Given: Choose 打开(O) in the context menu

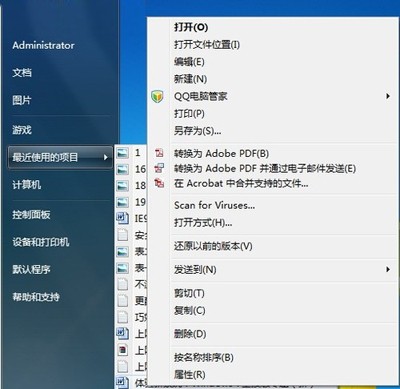Looking at the screenshot, I should (x=191, y=27).
